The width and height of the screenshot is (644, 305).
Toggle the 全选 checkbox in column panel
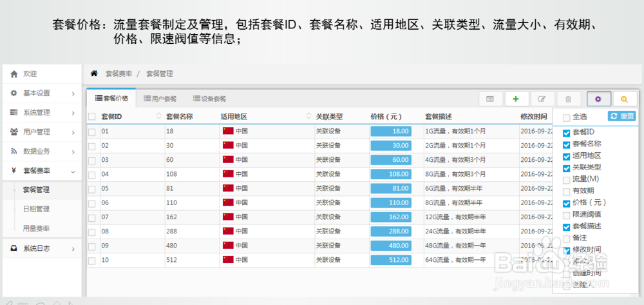[566, 117]
